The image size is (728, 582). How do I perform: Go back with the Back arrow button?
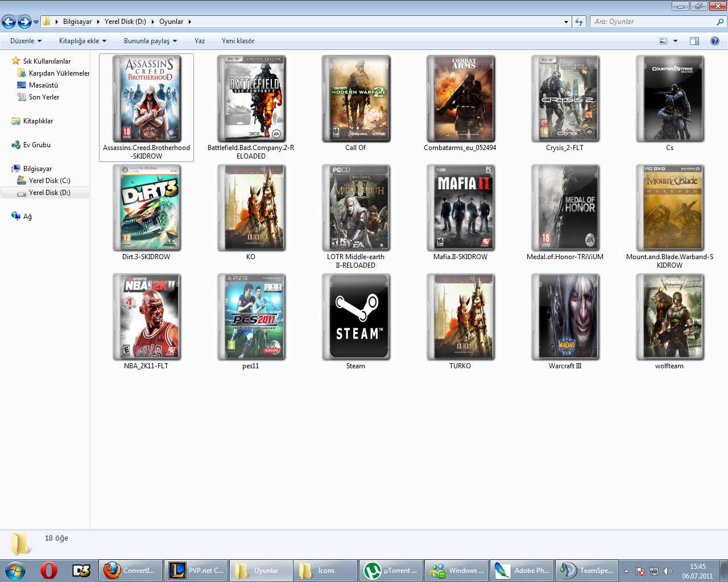(x=9, y=22)
